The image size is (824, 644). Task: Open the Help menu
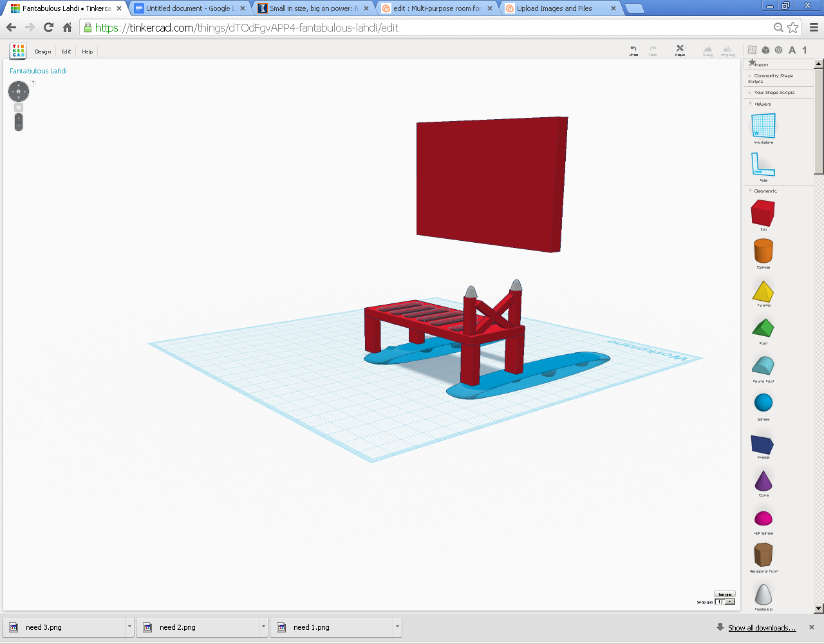coord(87,52)
